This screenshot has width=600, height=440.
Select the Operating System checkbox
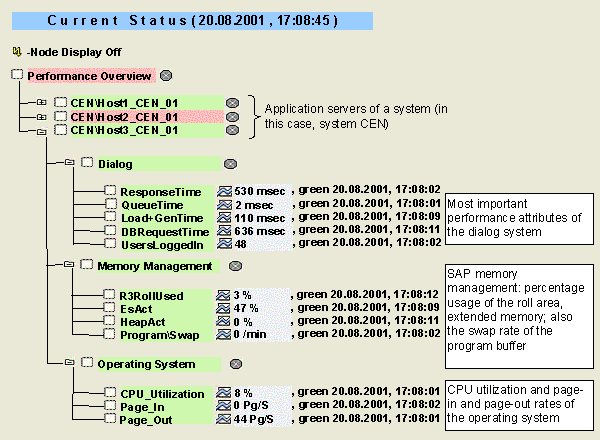87,364
